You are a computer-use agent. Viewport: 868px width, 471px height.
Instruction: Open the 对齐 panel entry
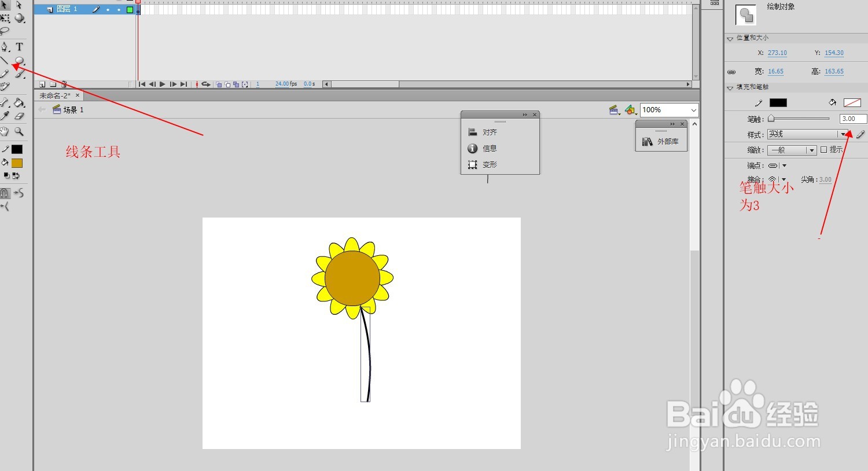[489, 131]
